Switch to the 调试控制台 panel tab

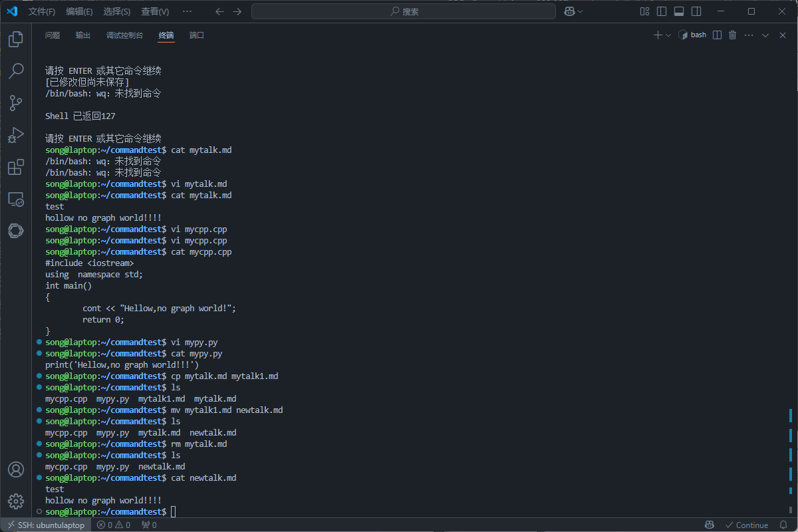[124, 35]
